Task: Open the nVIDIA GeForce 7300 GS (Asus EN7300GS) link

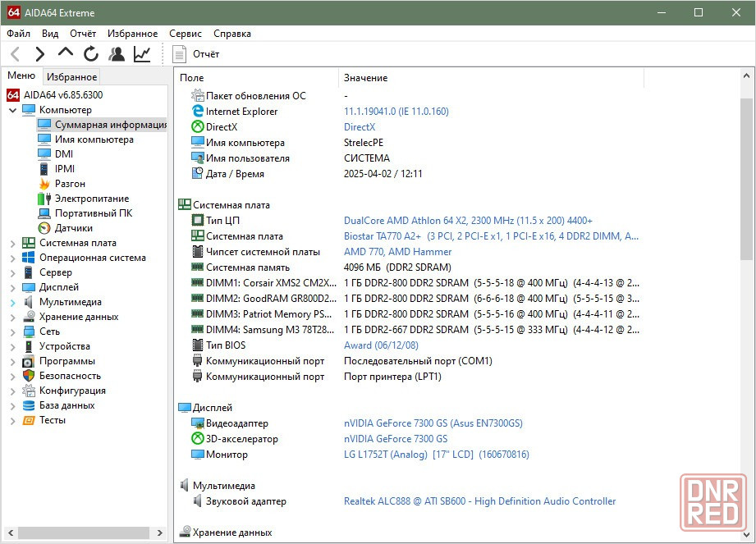Action: 433,423
